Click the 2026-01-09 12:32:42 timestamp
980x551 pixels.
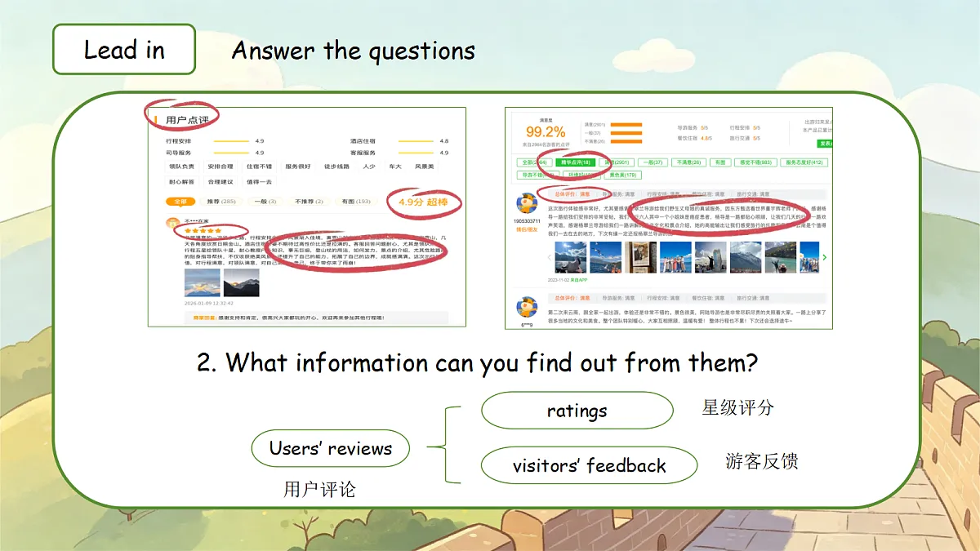[209, 304]
